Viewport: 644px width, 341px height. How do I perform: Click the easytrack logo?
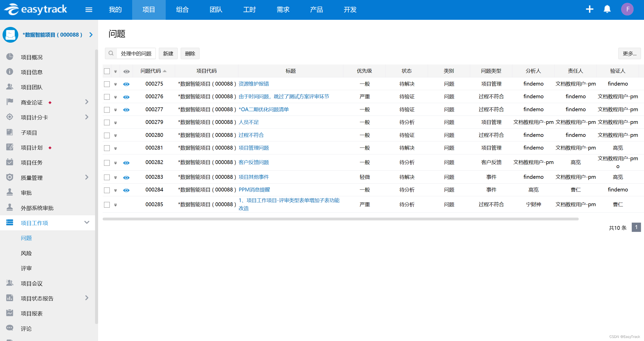click(x=35, y=9)
